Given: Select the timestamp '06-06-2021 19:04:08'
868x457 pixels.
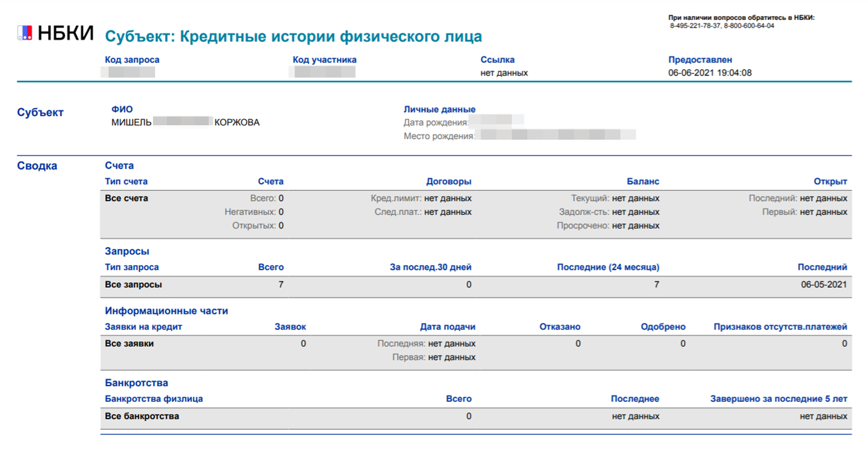Looking at the screenshot, I should (x=710, y=73).
